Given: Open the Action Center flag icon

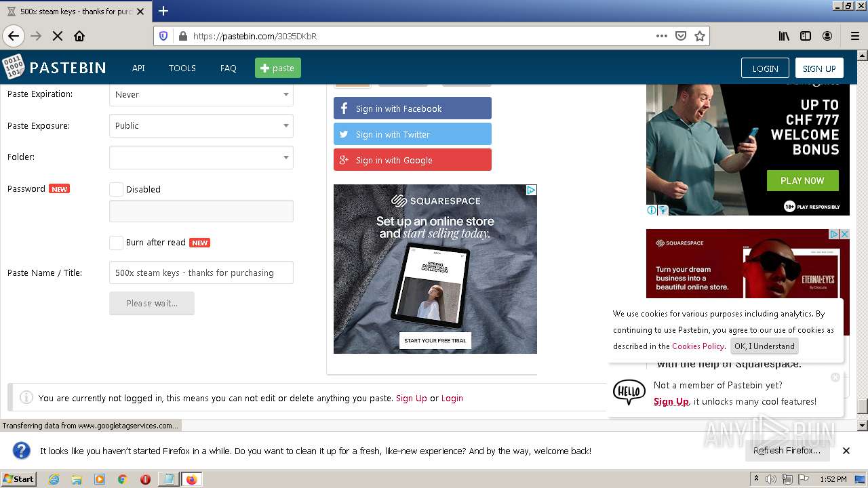Looking at the screenshot, I should [x=802, y=479].
